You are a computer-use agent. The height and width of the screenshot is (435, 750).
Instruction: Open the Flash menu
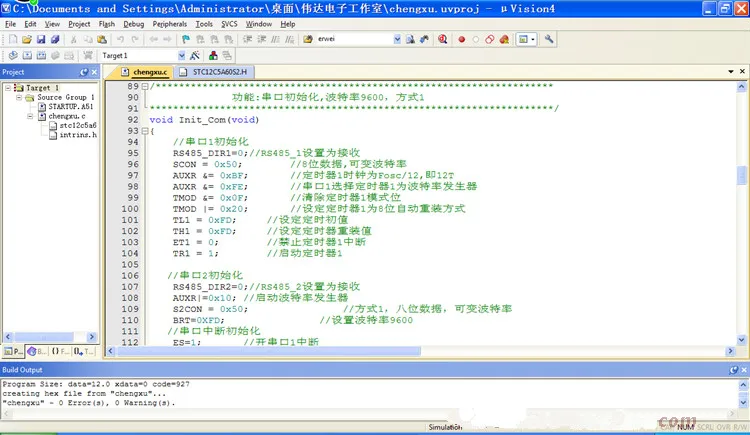[107, 24]
